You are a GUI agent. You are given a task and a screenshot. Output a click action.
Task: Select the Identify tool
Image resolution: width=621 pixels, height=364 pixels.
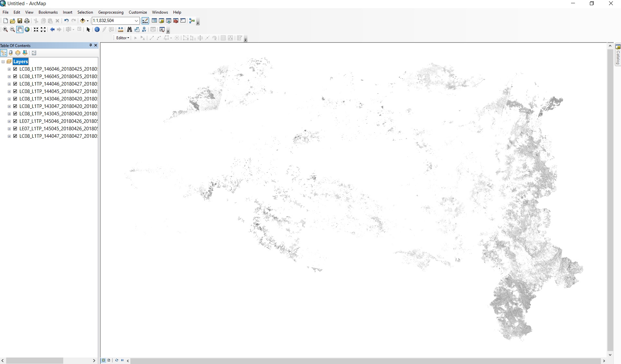pyautogui.click(x=97, y=29)
